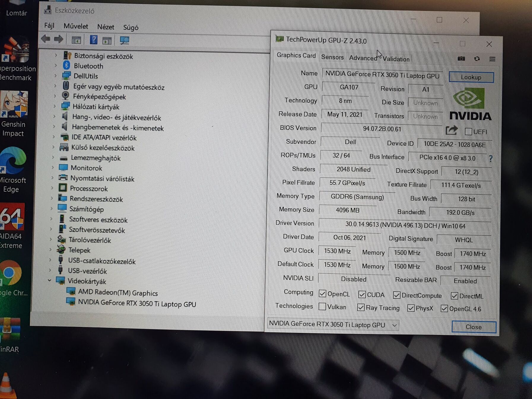
Task: Click the BIOS Version field
Action: [382, 129]
